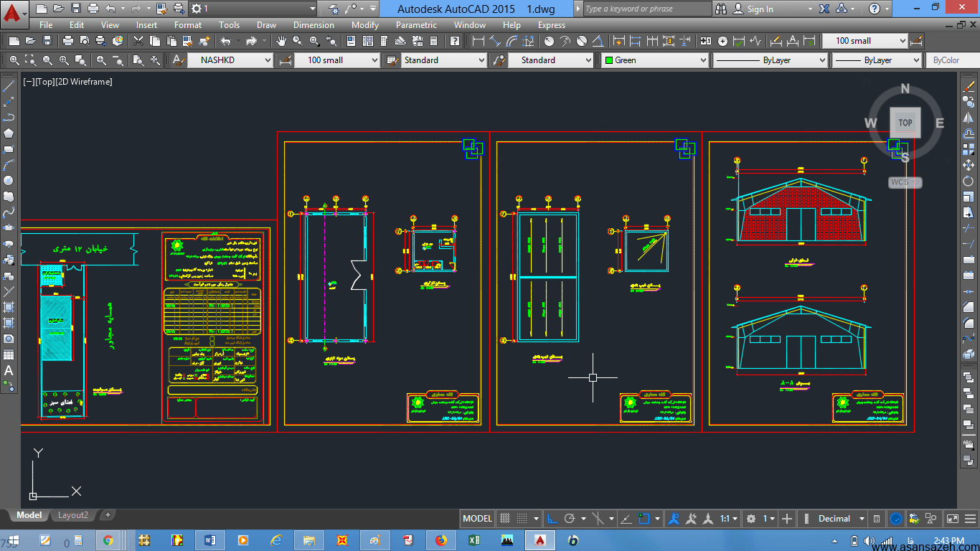
Task: Toggle Snap mode dotted grid icon
Action: click(x=523, y=519)
